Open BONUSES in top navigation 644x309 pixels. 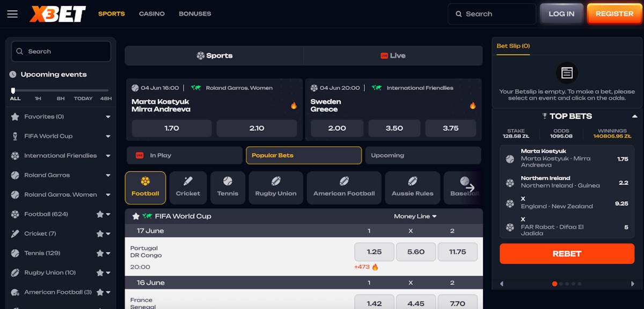pos(195,14)
